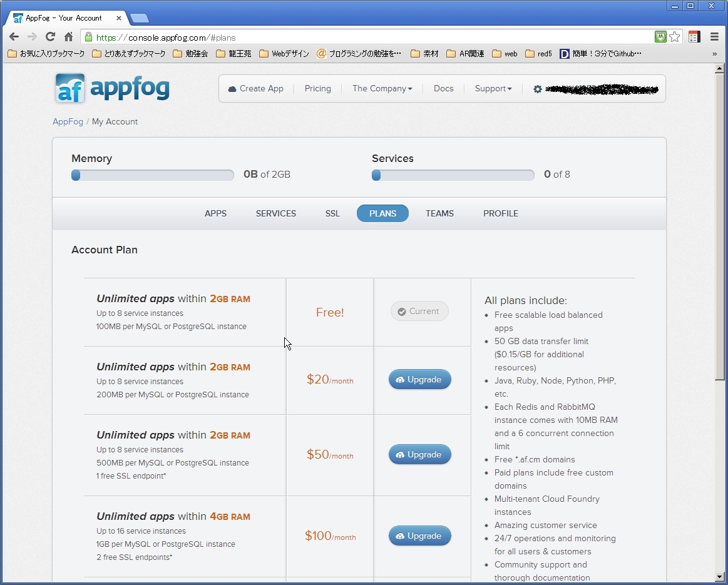The image size is (728, 585).
Task: Close the AppFog Your Account tab
Action: (x=118, y=18)
